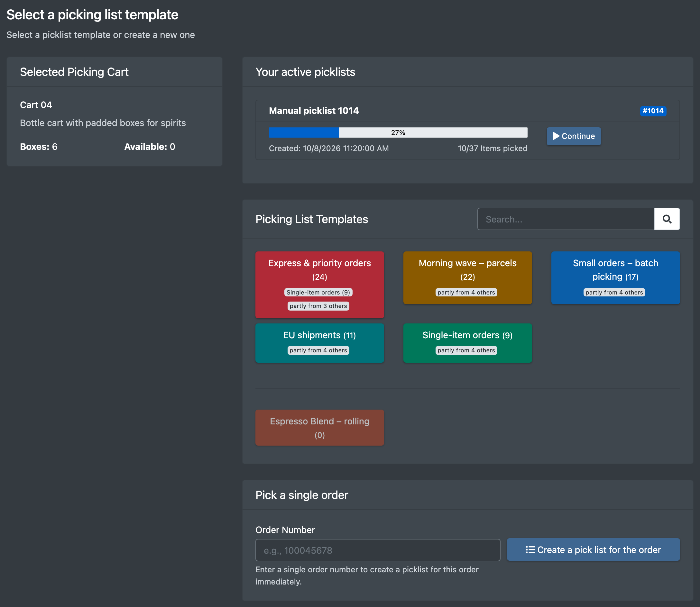Image resolution: width=700 pixels, height=607 pixels.
Task: Open the EU shipments template
Action: pos(319,343)
